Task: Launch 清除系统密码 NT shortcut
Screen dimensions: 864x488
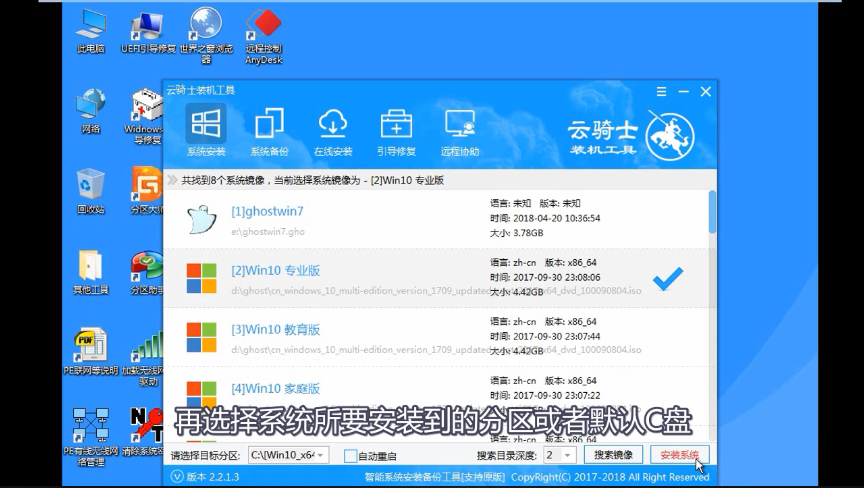Action: [x=143, y=432]
